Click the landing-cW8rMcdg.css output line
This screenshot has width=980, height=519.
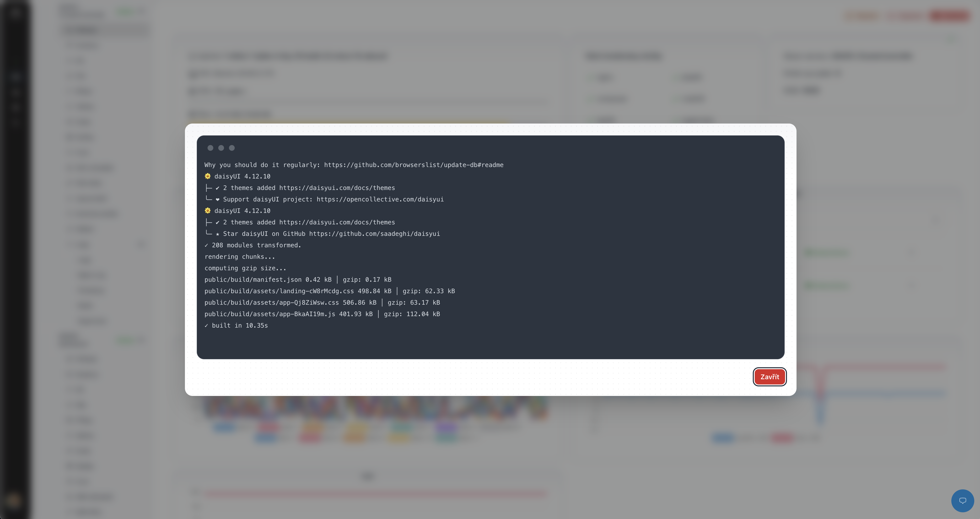pyautogui.click(x=329, y=291)
